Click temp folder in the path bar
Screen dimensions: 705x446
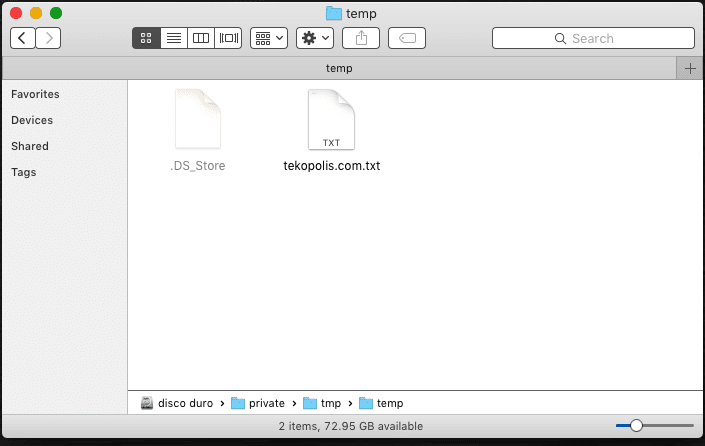pos(381,403)
